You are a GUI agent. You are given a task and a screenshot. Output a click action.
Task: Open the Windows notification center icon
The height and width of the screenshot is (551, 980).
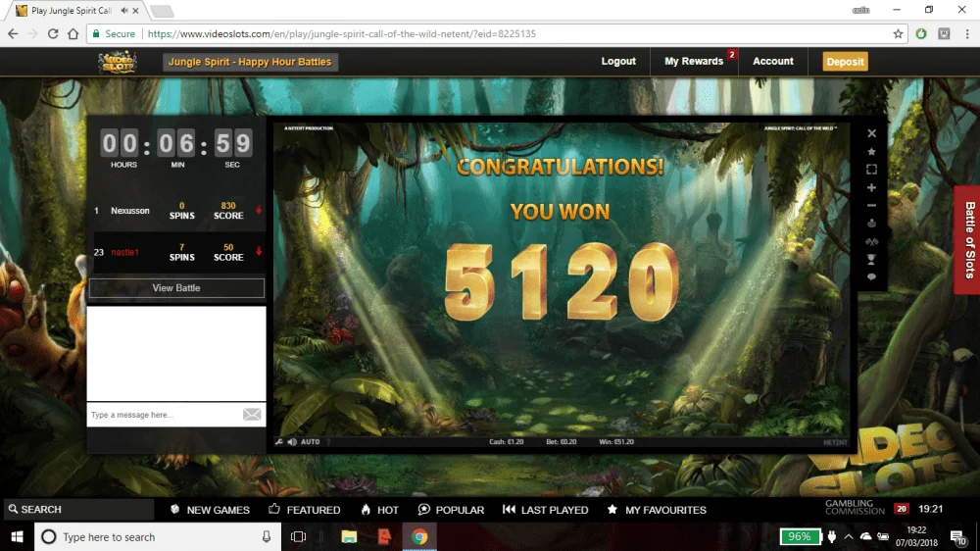click(x=956, y=536)
